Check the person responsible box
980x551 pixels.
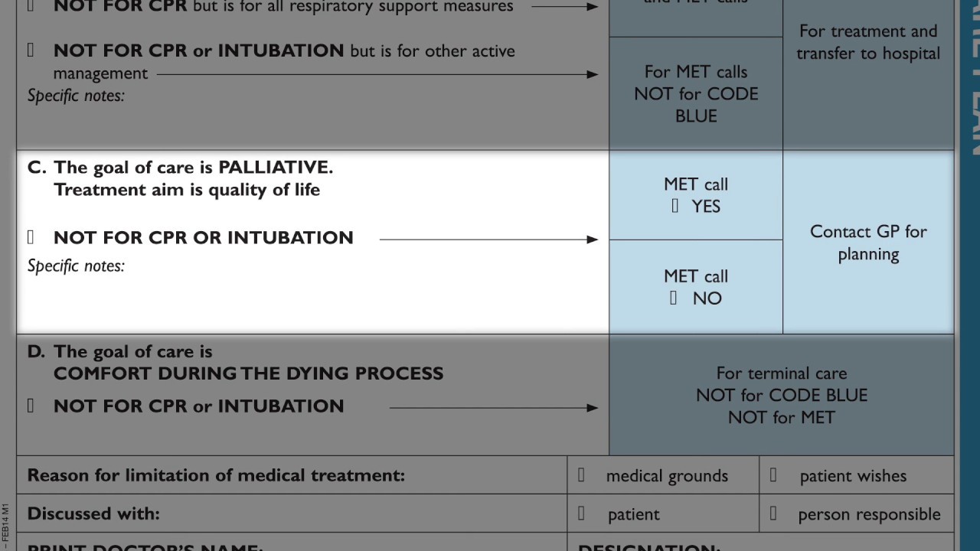pyautogui.click(x=773, y=514)
